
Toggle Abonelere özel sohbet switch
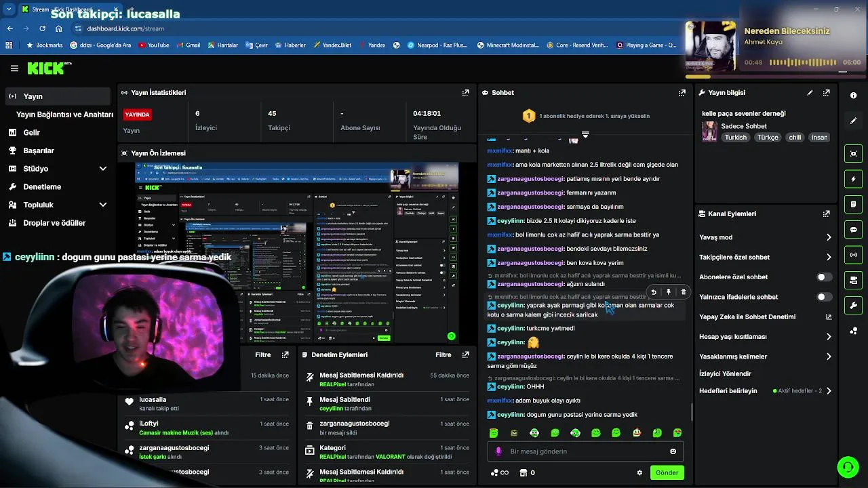coord(824,277)
